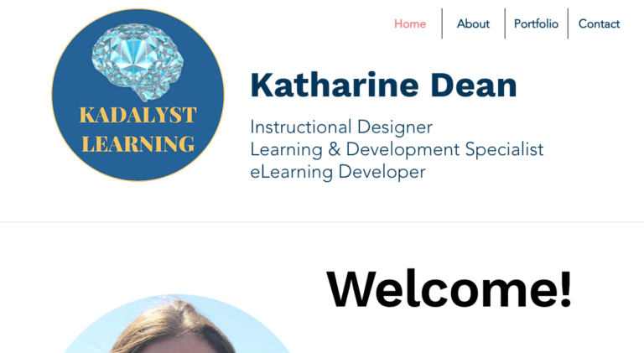Screen dimensions: 644x353
Task: Click the KADALYST text in the logo
Action: [x=138, y=115]
